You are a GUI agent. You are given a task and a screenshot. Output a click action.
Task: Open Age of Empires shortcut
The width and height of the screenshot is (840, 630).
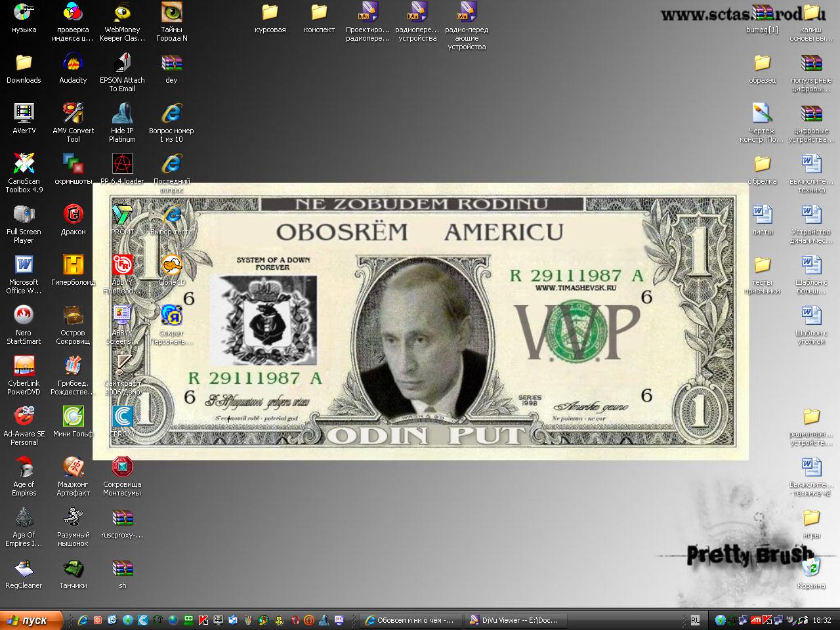(x=24, y=477)
